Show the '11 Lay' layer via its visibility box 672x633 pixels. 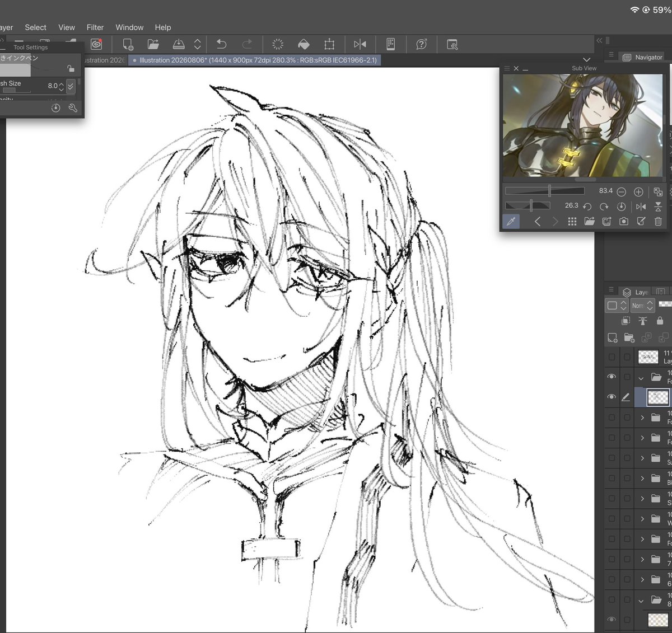[x=612, y=357]
